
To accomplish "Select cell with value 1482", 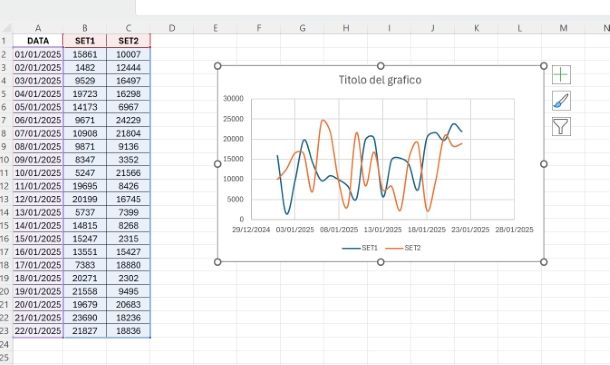I will pos(85,67).
